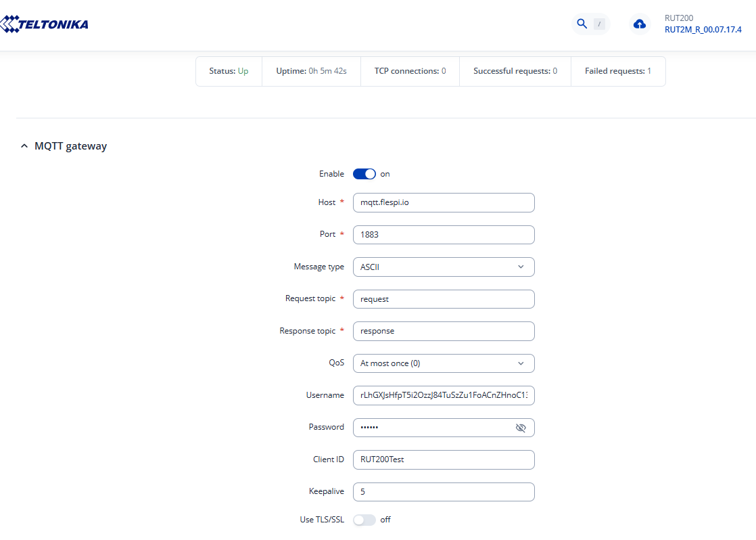Click the Password input field

[x=433, y=428]
